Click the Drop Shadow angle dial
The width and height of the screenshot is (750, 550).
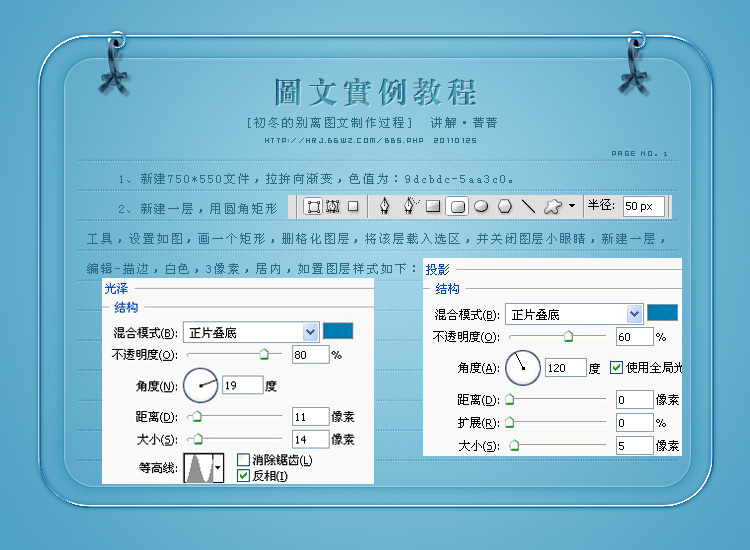(x=523, y=368)
